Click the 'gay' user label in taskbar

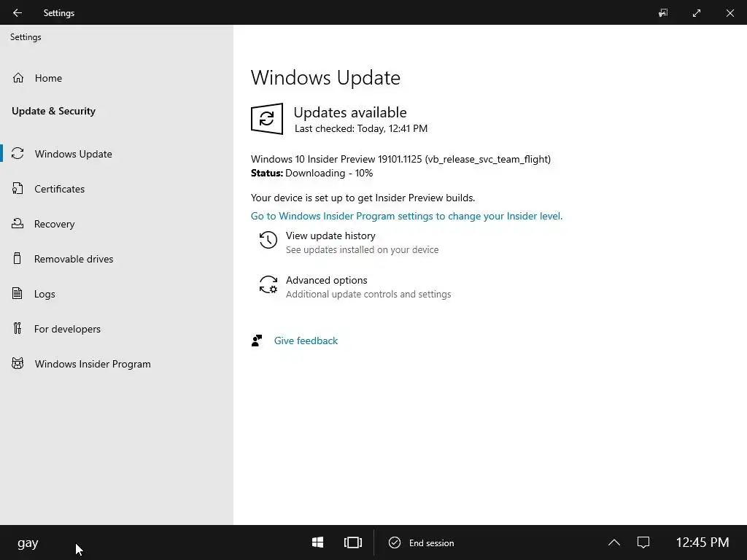pyautogui.click(x=28, y=543)
